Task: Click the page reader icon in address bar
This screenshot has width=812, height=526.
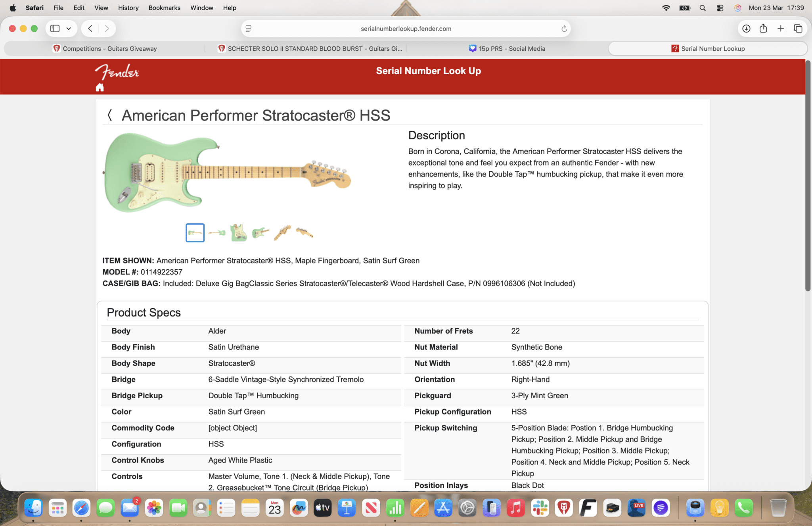Action: coord(249,29)
